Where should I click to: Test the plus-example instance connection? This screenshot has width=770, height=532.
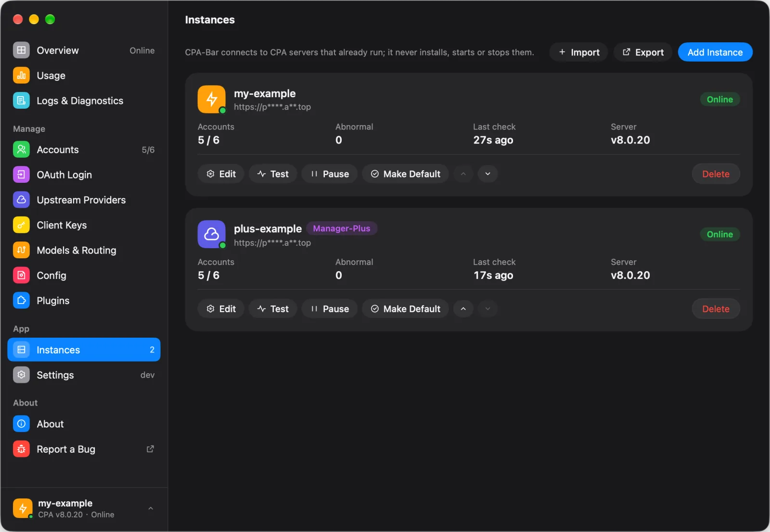tap(273, 309)
